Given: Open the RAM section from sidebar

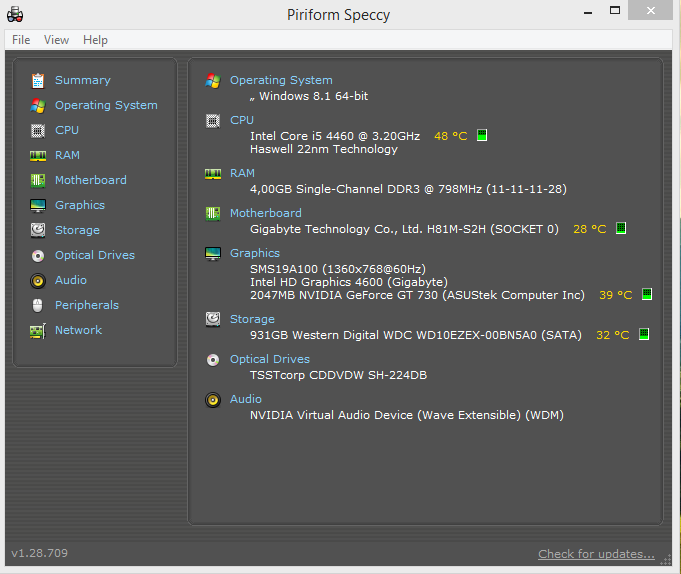Looking at the screenshot, I should coord(67,155).
